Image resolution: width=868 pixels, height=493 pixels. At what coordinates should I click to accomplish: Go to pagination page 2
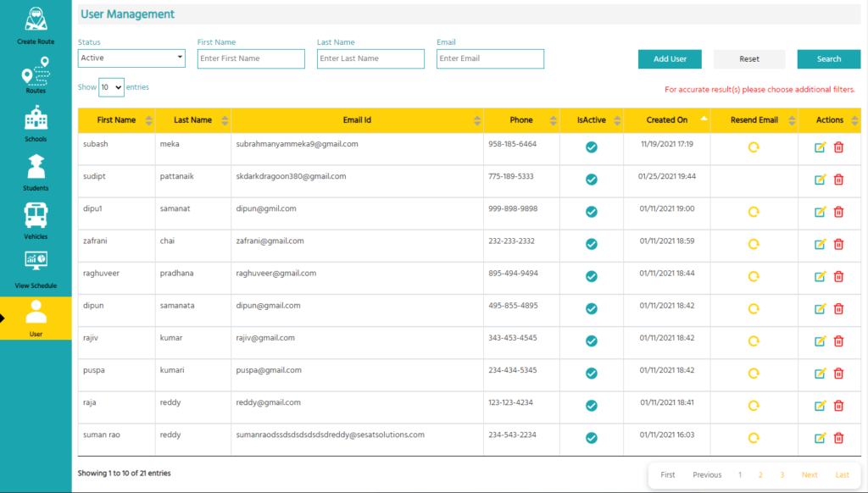click(760, 475)
